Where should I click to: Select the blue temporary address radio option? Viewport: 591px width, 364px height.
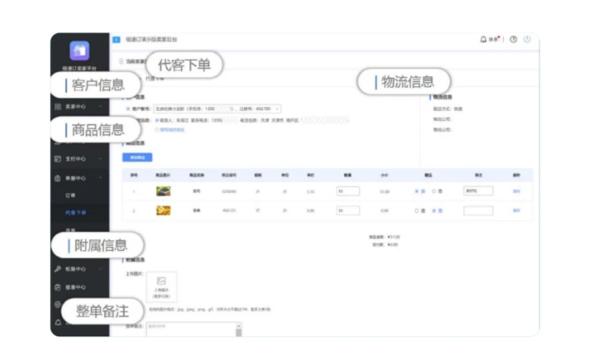point(157,130)
